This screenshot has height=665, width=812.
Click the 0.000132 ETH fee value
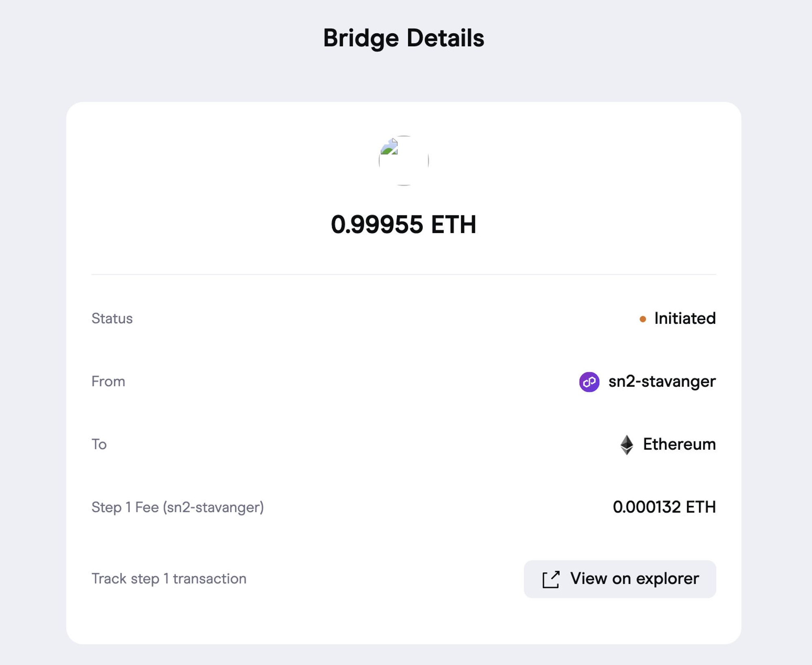click(x=664, y=507)
